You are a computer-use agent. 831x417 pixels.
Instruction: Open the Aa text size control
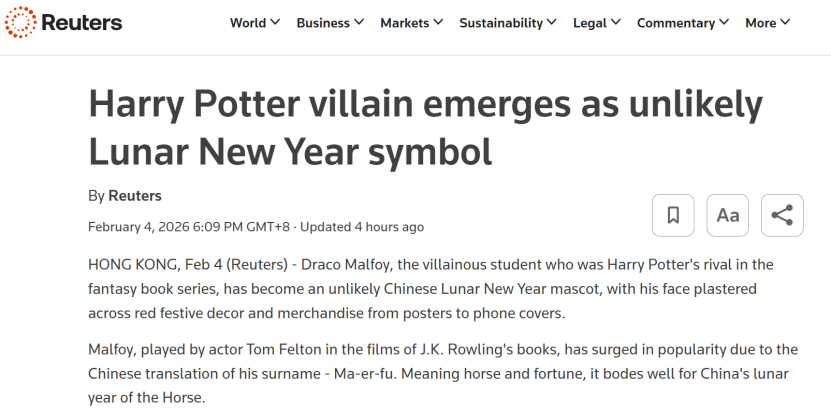pyautogui.click(x=728, y=215)
